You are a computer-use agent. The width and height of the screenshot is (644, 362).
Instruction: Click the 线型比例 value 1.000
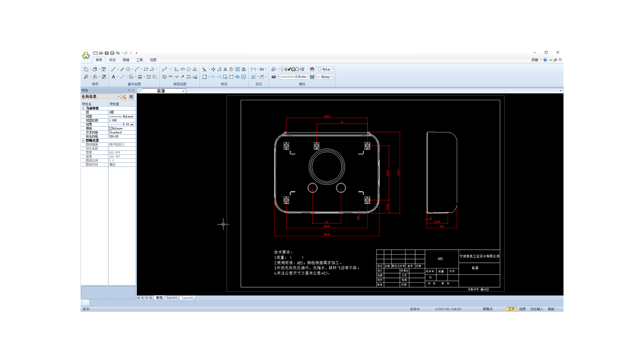coord(122,120)
